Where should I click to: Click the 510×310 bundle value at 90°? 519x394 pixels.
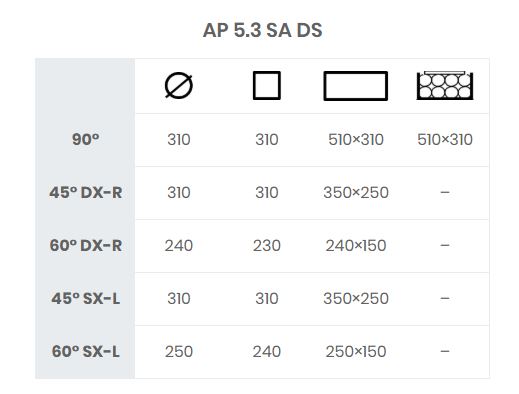445,139
